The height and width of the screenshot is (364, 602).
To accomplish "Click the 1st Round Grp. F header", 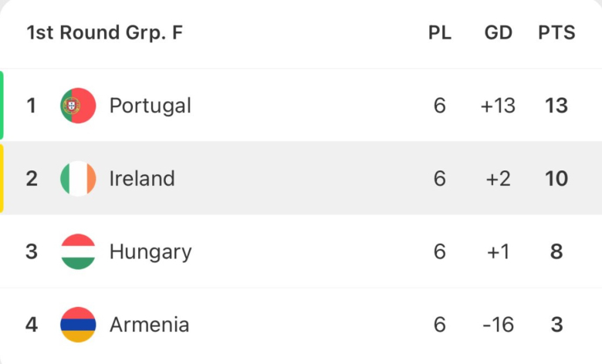I will (104, 33).
